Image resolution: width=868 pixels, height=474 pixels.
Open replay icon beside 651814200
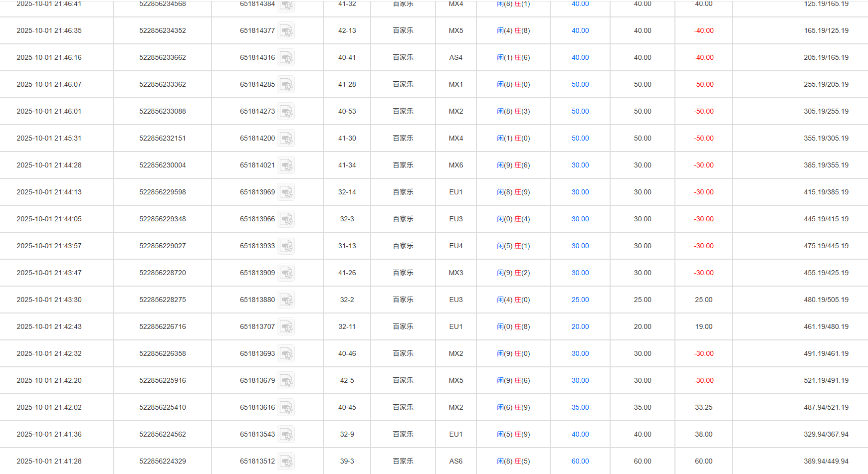pyautogui.click(x=286, y=139)
